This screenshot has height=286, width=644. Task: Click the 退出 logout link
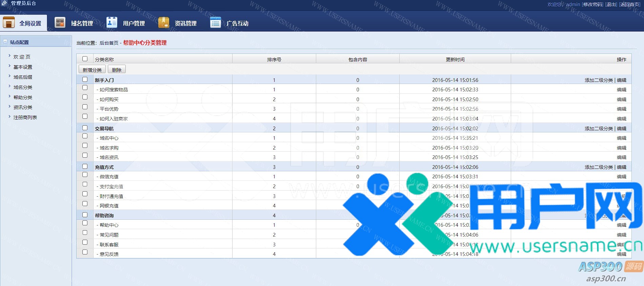(x=611, y=4)
